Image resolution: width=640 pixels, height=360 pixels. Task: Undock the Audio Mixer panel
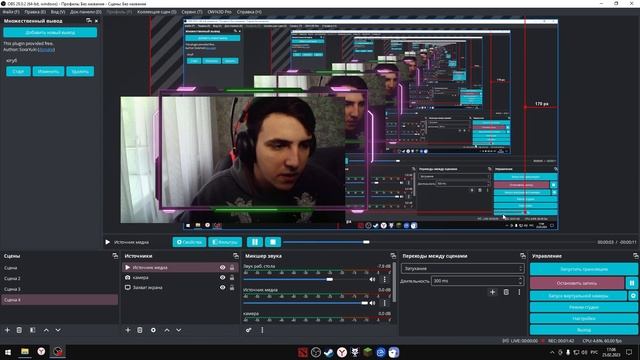393,256
